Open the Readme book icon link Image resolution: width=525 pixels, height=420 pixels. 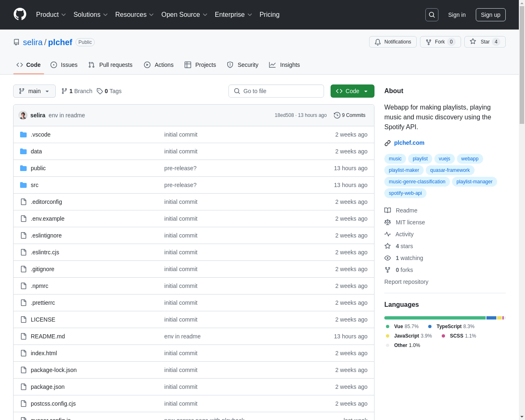[388, 210]
